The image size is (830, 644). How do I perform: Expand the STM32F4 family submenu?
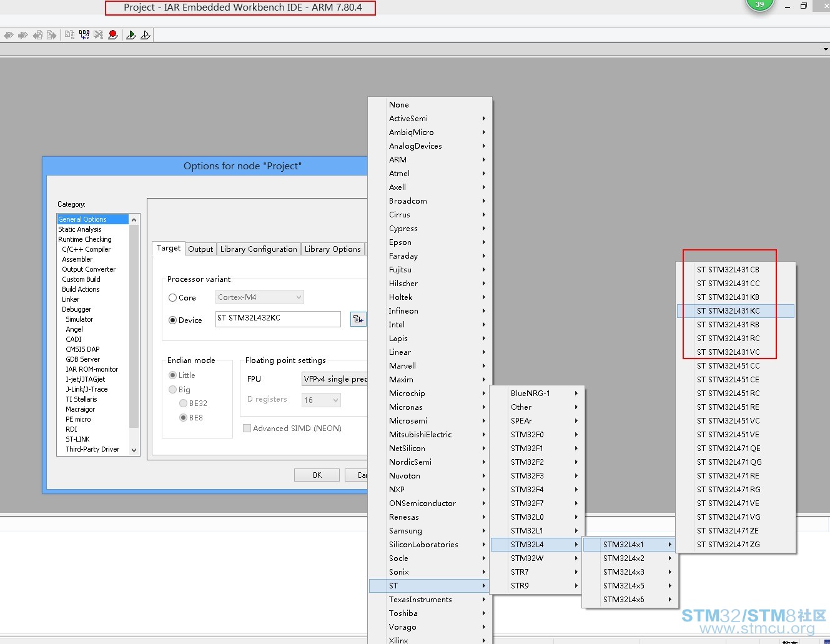click(x=537, y=490)
